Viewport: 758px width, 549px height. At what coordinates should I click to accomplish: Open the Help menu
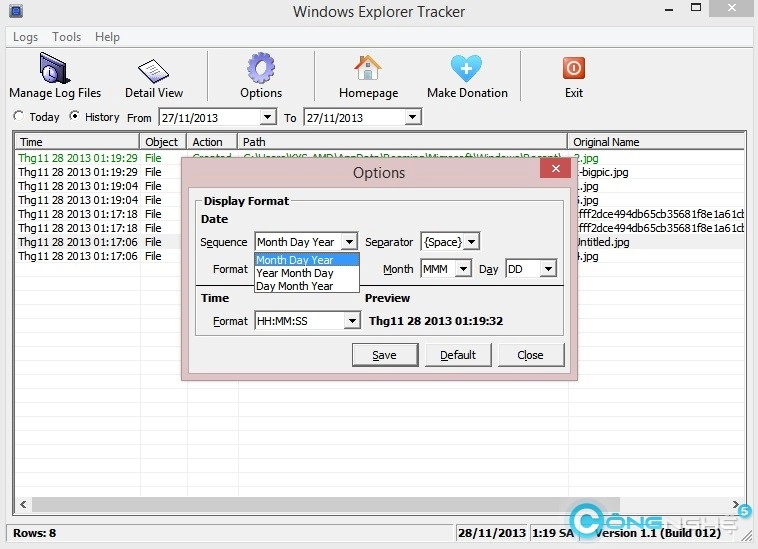coord(107,37)
